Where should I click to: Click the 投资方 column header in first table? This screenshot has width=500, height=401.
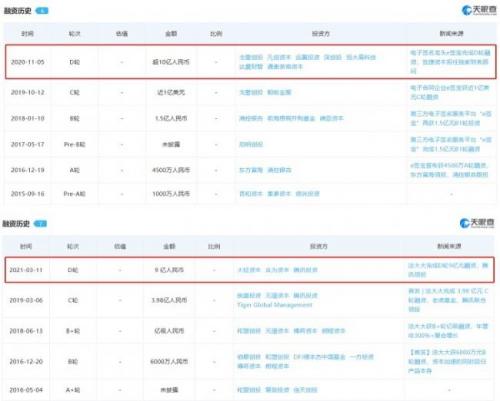tap(321, 34)
